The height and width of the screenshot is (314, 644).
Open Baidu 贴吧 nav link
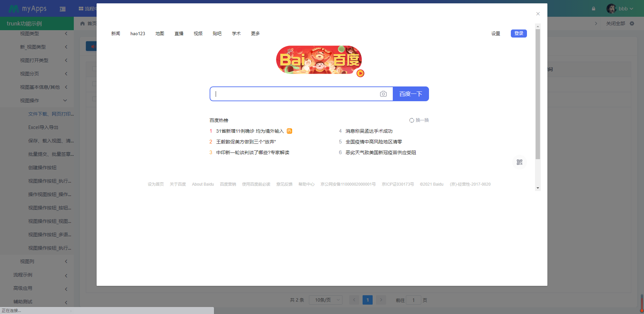point(217,34)
